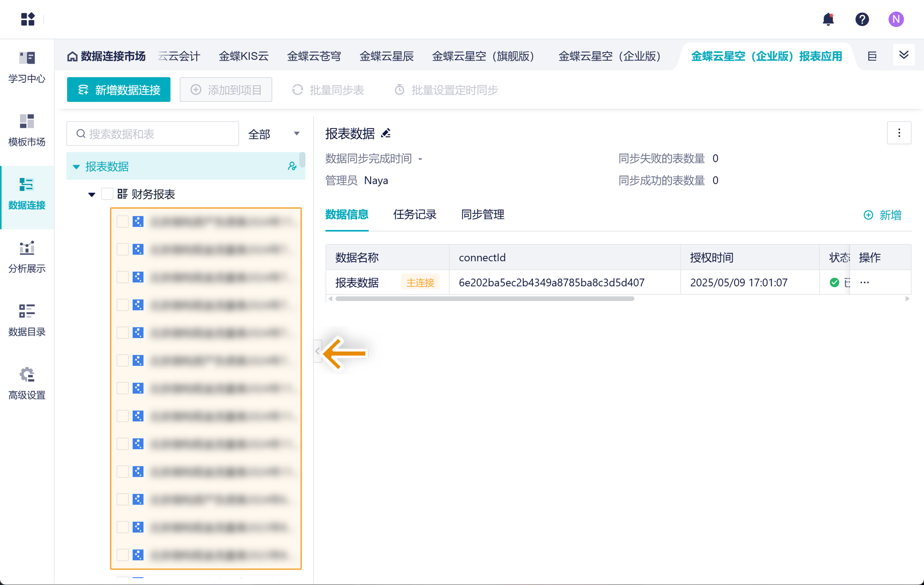
Task: Click the administrator name Naya
Action: 376,181
